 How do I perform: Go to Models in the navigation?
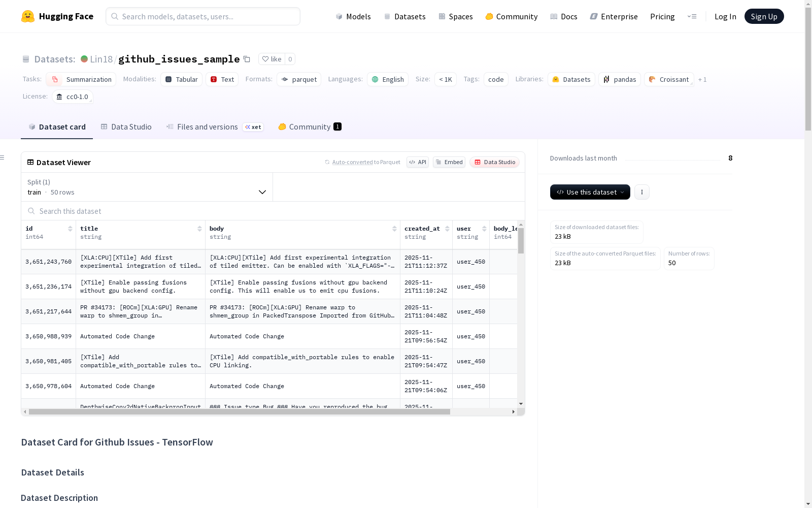coord(353,16)
